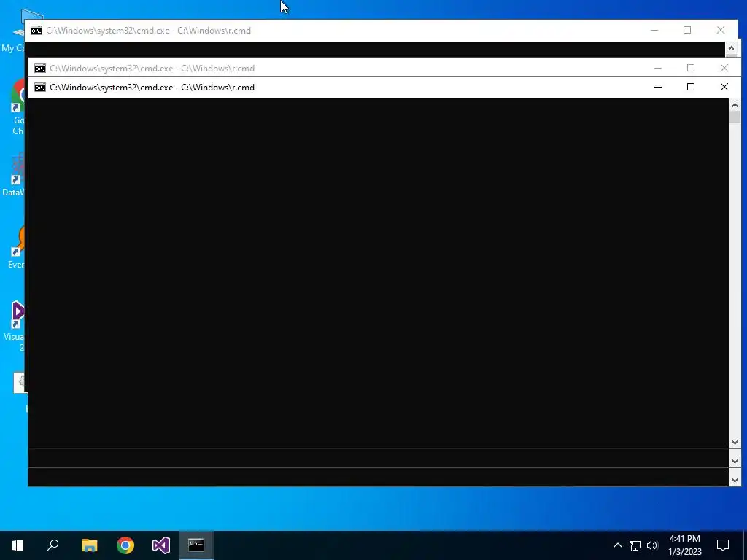Screen dimensions: 747x560
Task: Click front window scrollbar up arrow
Action: (735, 105)
